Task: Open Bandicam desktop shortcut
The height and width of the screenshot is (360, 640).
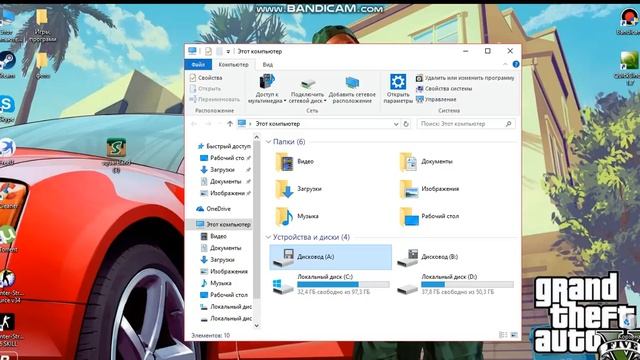Action: click(629, 22)
